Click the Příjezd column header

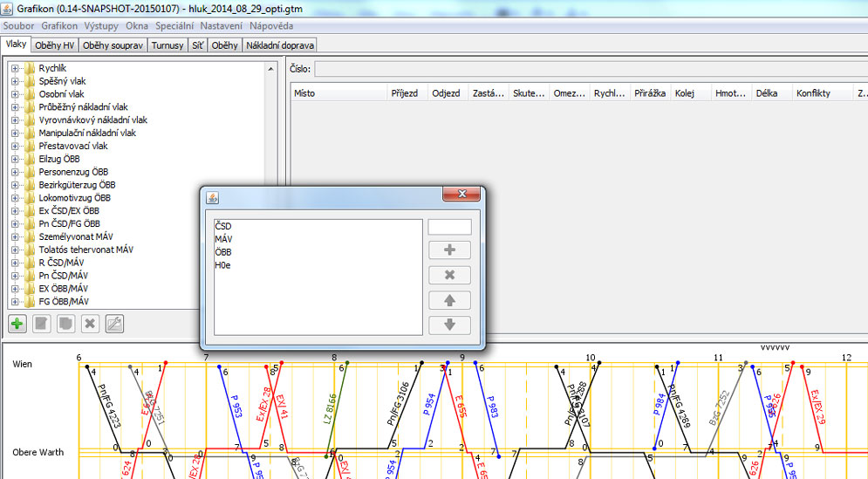(407, 93)
